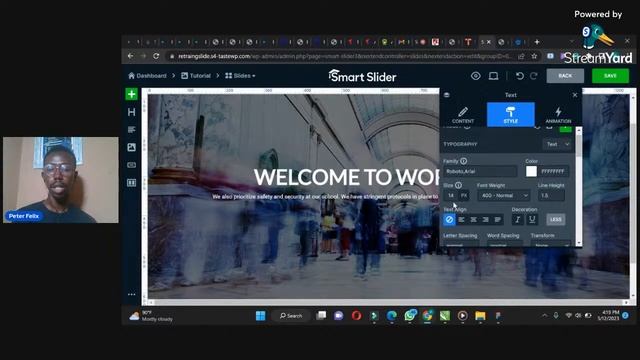Screen dimensions: 640x360
Task: Open the Slides dropdown in breadcrumb
Action: coord(240,76)
